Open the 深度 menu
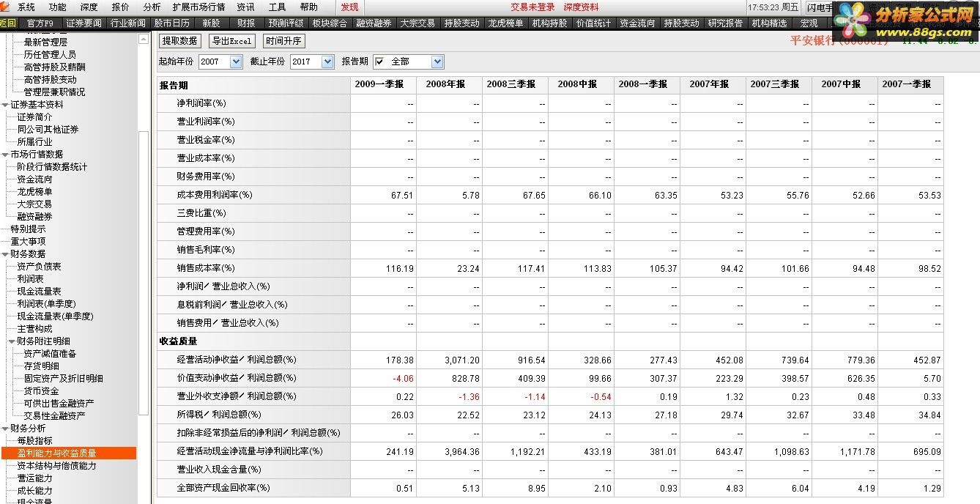Image resolution: width=980 pixels, height=504 pixels. click(89, 7)
